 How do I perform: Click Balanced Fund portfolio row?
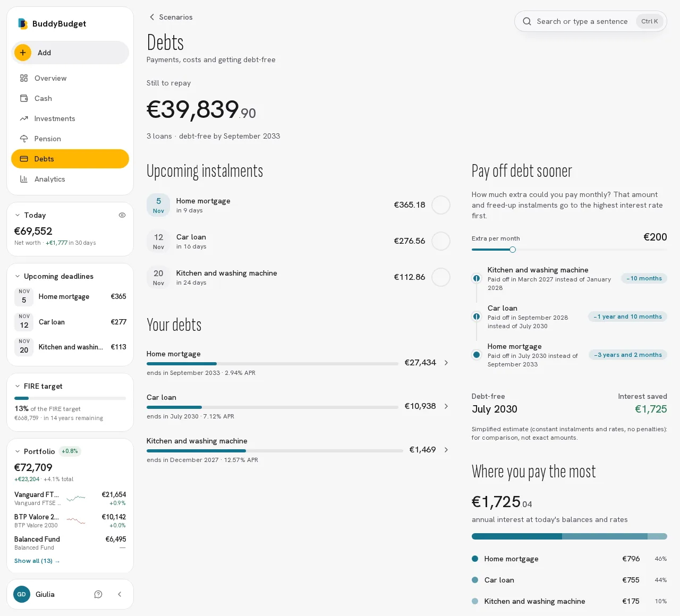pyautogui.click(x=70, y=543)
